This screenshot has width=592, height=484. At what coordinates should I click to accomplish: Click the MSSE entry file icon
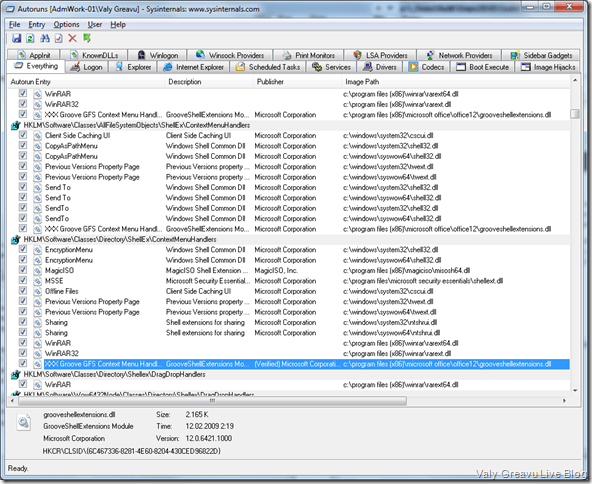coord(37,281)
